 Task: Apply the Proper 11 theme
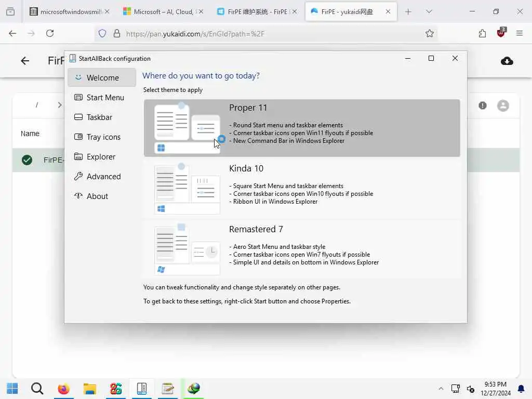302,128
